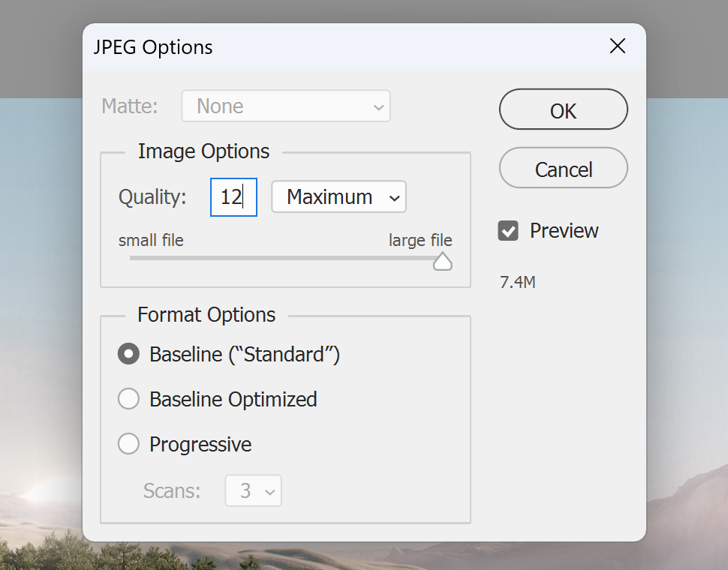Click the OK button
728x570 pixels.
pyautogui.click(x=563, y=109)
